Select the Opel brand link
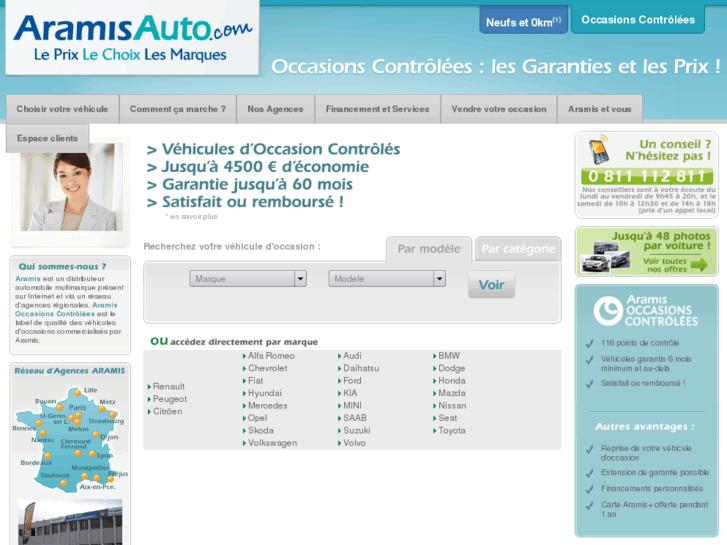This screenshot has height=545, width=727. 257,418
